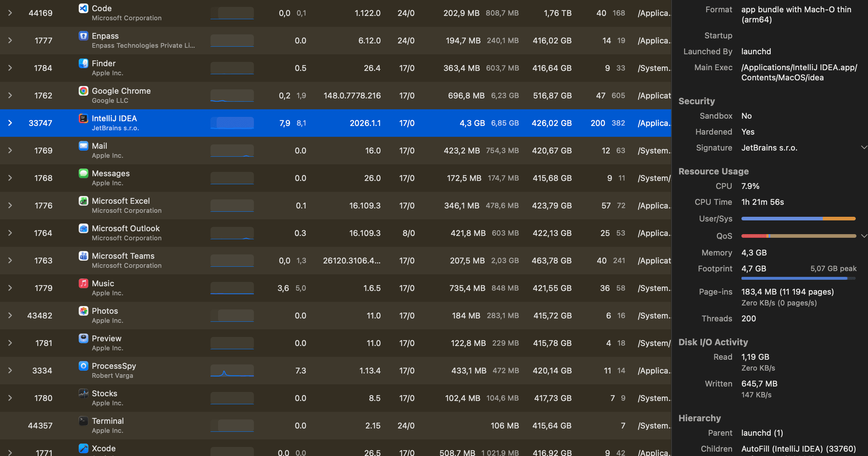Click the Google Chrome CPU history graph
Image resolution: width=868 pixels, height=456 pixels.
(x=232, y=96)
